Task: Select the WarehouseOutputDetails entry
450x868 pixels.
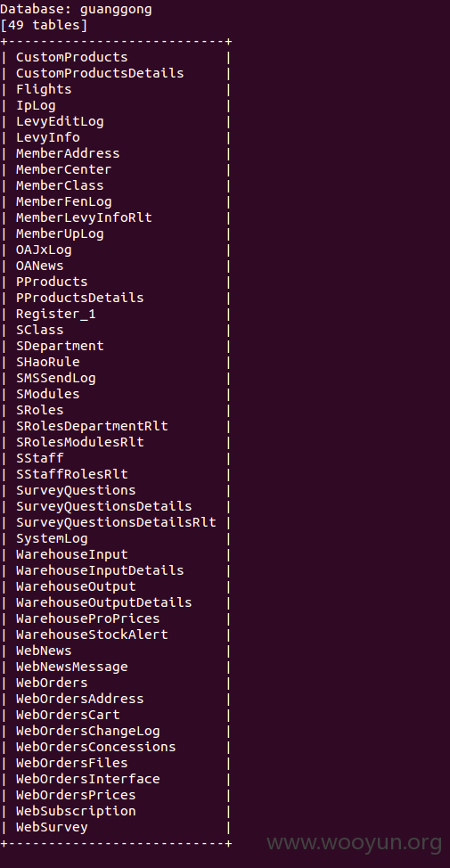Action: coord(103,602)
